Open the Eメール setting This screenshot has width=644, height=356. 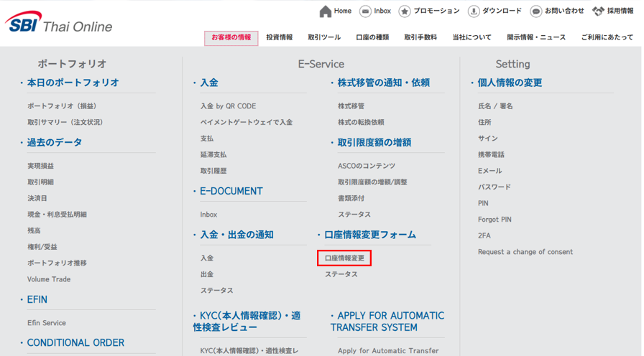point(489,171)
